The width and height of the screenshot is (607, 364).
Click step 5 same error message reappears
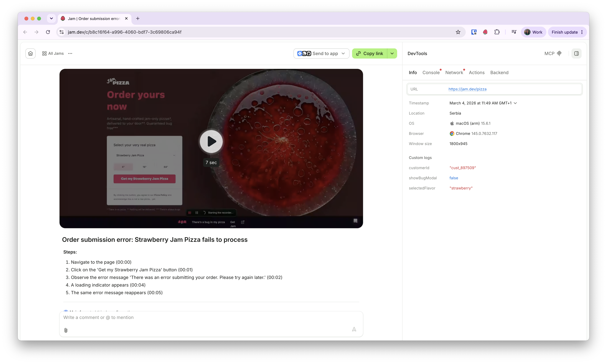point(117,293)
